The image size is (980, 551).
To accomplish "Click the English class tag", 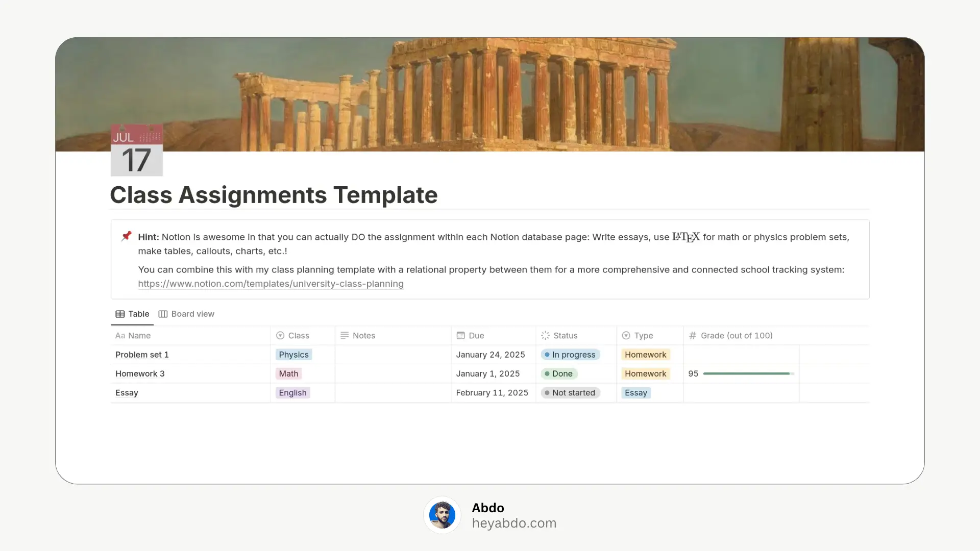I will point(292,393).
